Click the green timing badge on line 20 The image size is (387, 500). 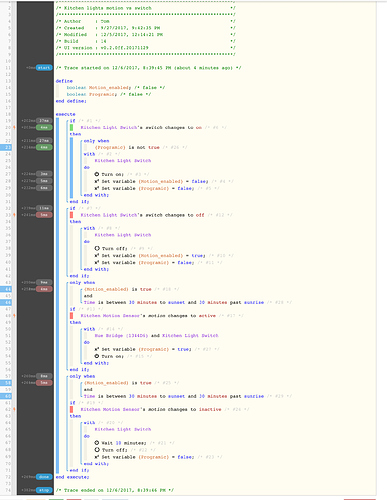click(44, 127)
